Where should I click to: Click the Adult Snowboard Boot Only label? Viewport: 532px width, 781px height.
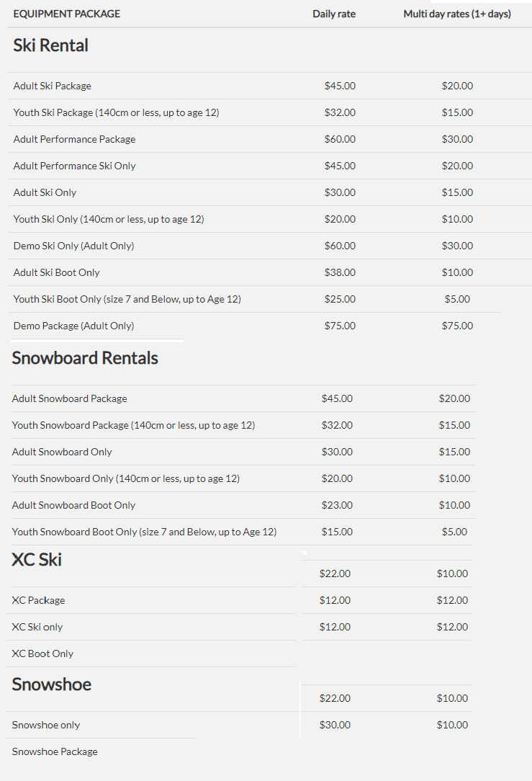[x=73, y=505]
